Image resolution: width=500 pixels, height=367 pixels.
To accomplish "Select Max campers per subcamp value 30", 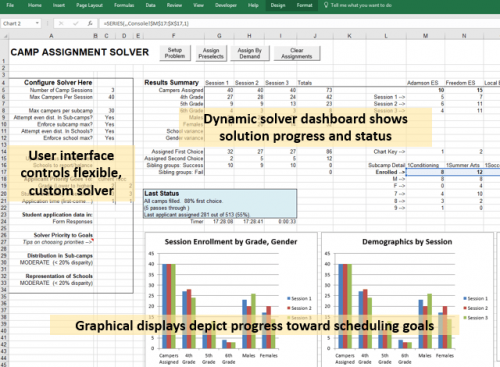I will click(111, 110).
